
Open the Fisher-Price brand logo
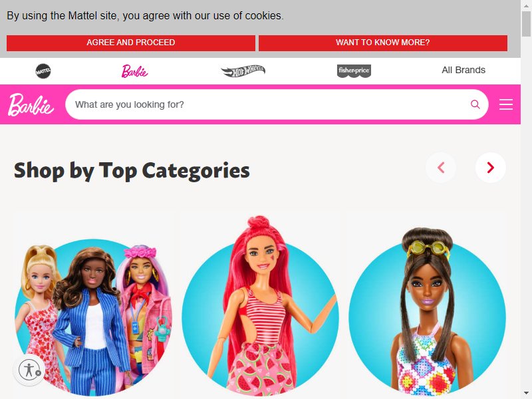tap(354, 71)
